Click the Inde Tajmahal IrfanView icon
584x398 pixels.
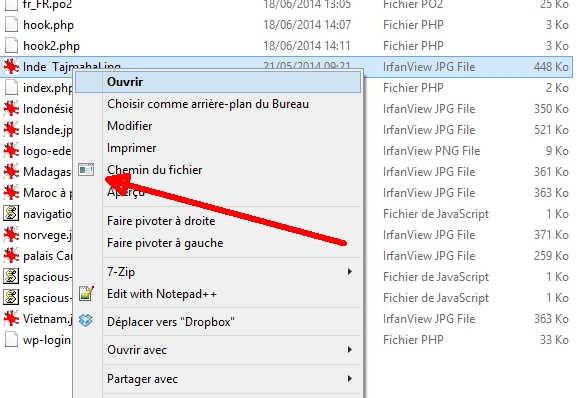(11, 67)
